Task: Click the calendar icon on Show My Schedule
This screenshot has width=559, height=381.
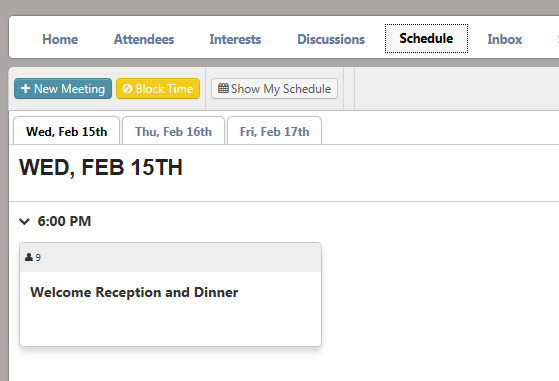Action: 223,88
